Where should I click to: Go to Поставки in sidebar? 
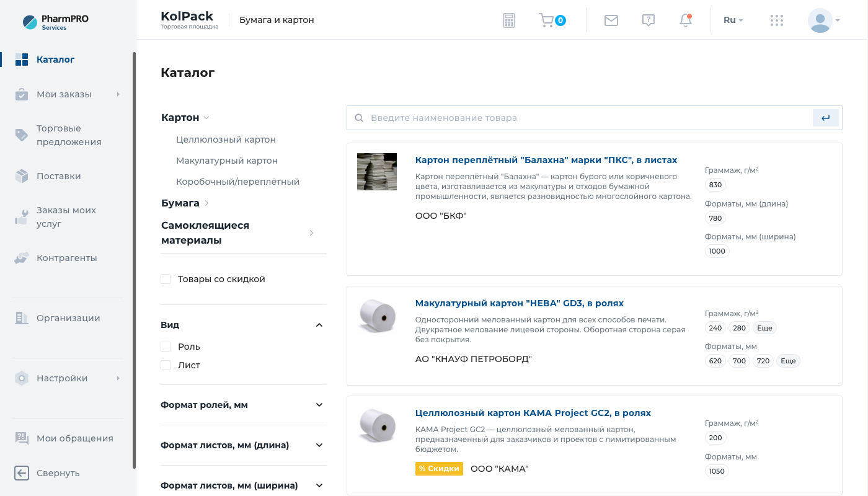pos(59,176)
